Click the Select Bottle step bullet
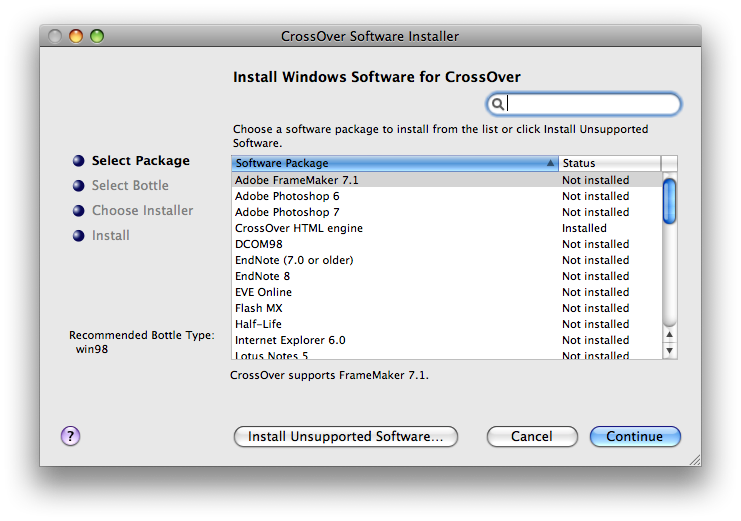 78,186
